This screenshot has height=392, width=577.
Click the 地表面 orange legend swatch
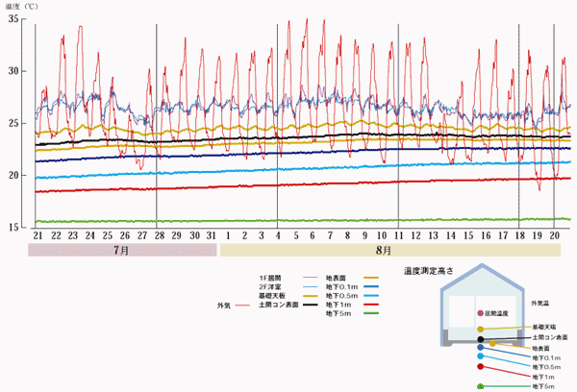coord(371,278)
